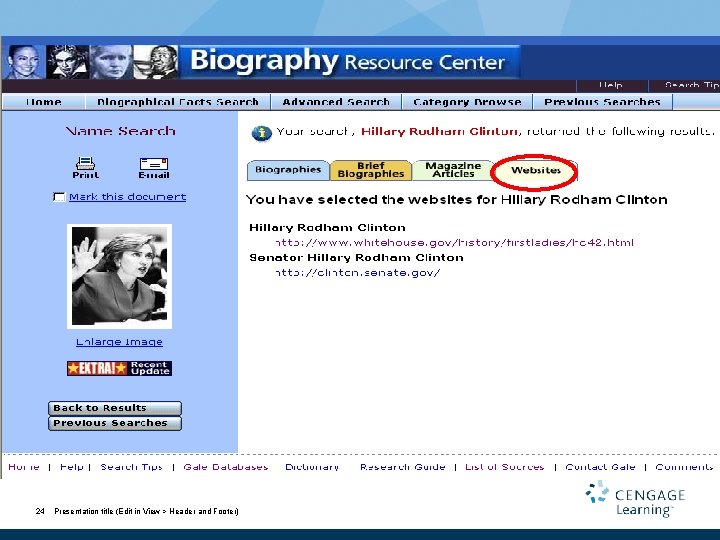The height and width of the screenshot is (540, 720).
Task: Open Previous Searches in top navigation bar
Action: tap(602, 102)
